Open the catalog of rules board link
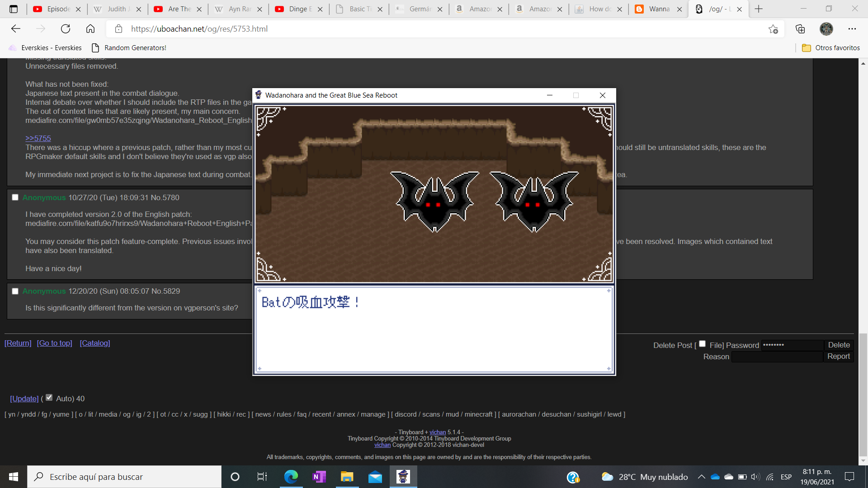Image resolution: width=868 pixels, height=488 pixels. 284,414
